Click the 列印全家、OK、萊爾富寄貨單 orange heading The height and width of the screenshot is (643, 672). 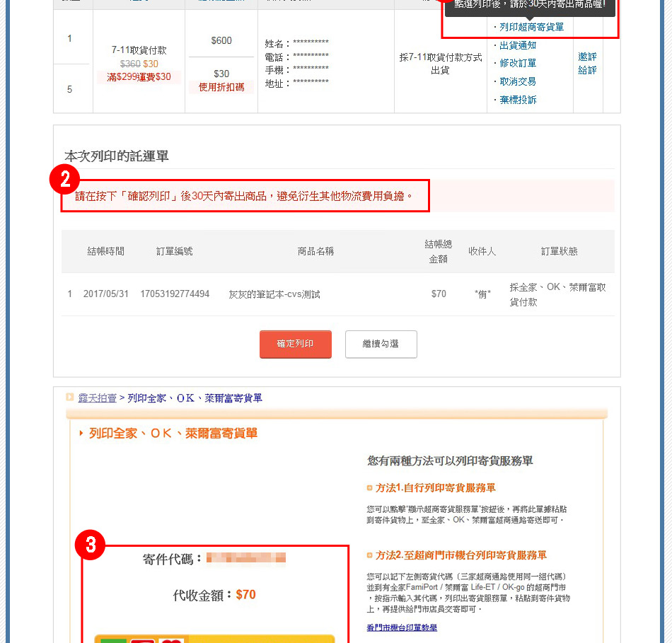173,434
